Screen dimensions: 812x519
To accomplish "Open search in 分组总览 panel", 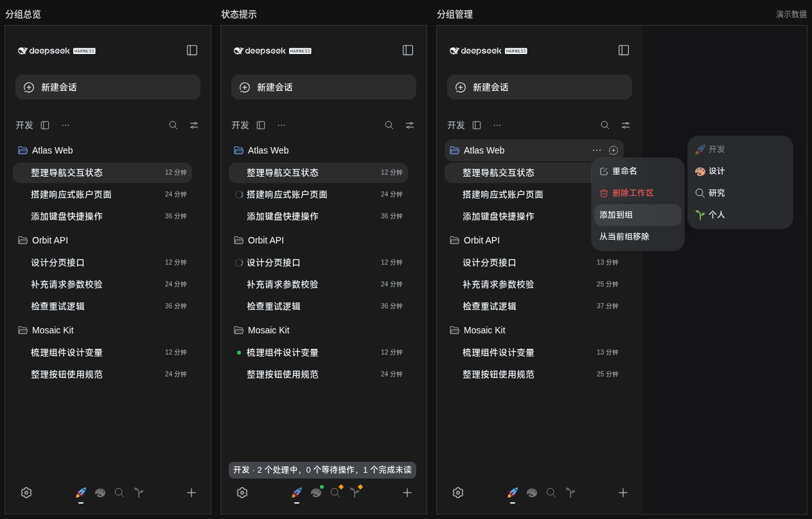I will (173, 125).
